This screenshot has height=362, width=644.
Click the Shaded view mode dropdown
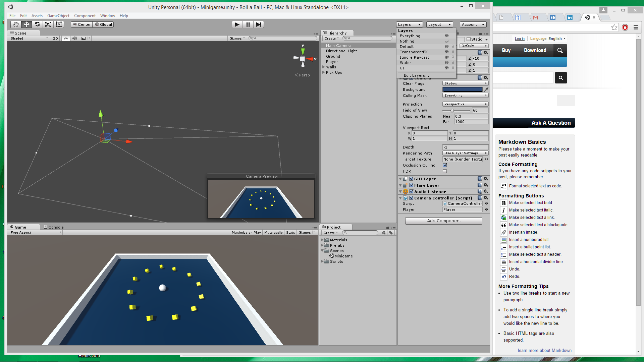click(28, 38)
